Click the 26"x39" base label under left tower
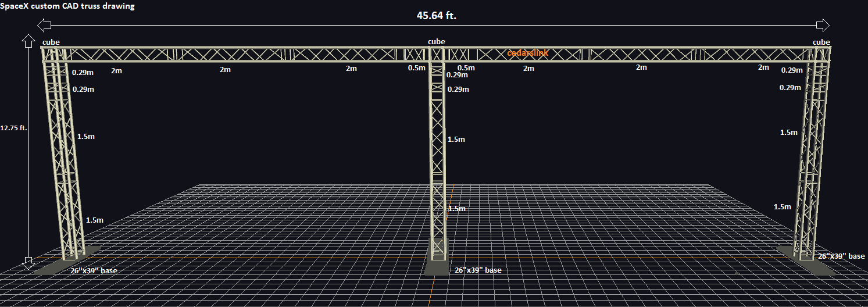This screenshot has width=868, height=307. point(94,271)
